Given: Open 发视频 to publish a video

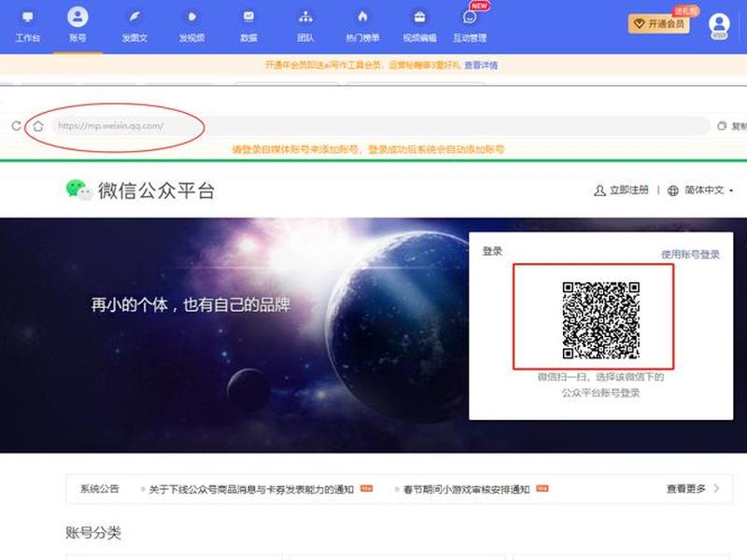Looking at the screenshot, I should click(x=191, y=27).
